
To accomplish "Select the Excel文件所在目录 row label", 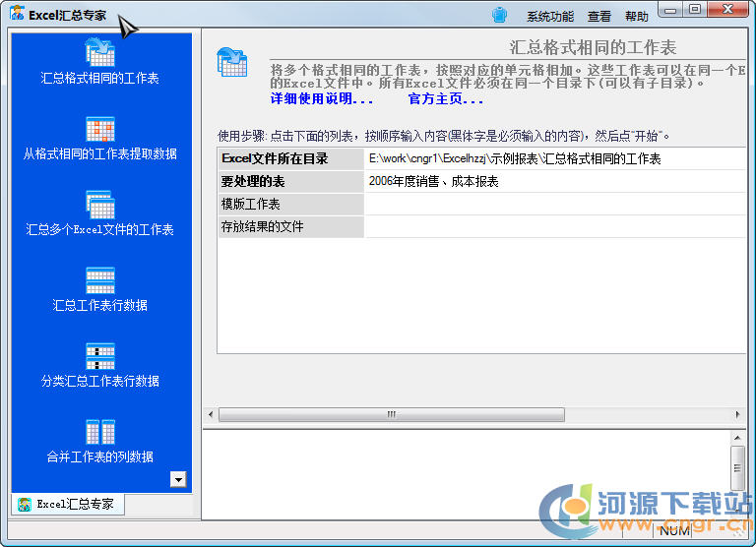I will click(x=290, y=158).
